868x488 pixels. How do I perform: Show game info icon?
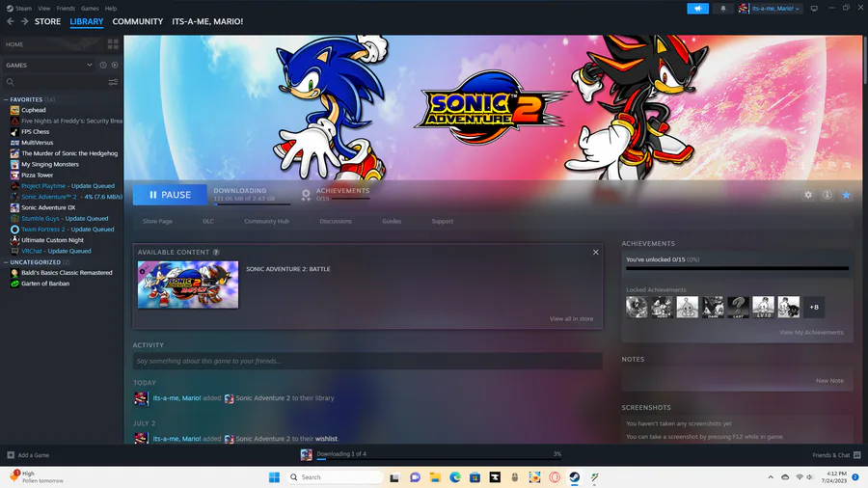pos(827,195)
